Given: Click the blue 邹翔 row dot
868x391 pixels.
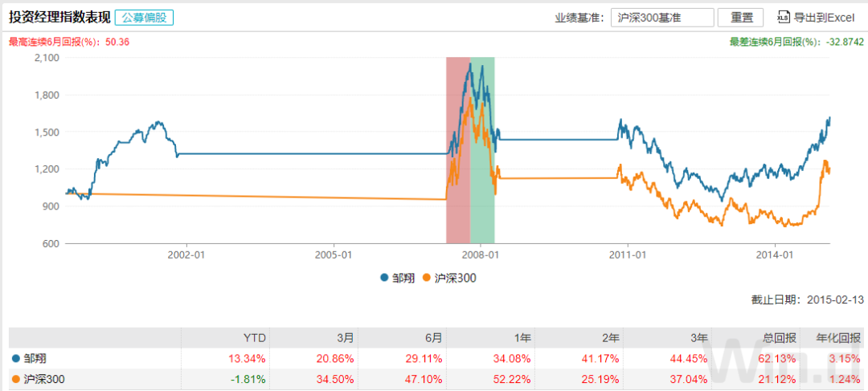Looking at the screenshot, I should [x=15, y=358].
